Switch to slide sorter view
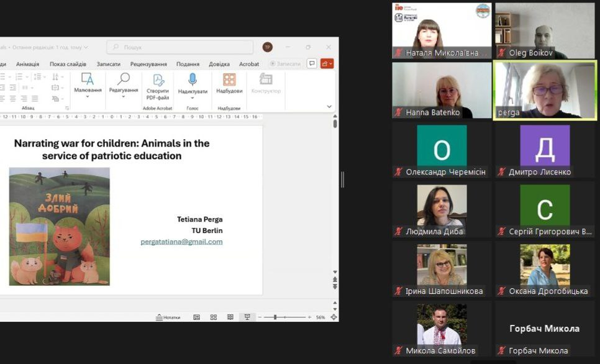This screenshot has width=600, height=364. pyautogui.click(x=213, y=317)
